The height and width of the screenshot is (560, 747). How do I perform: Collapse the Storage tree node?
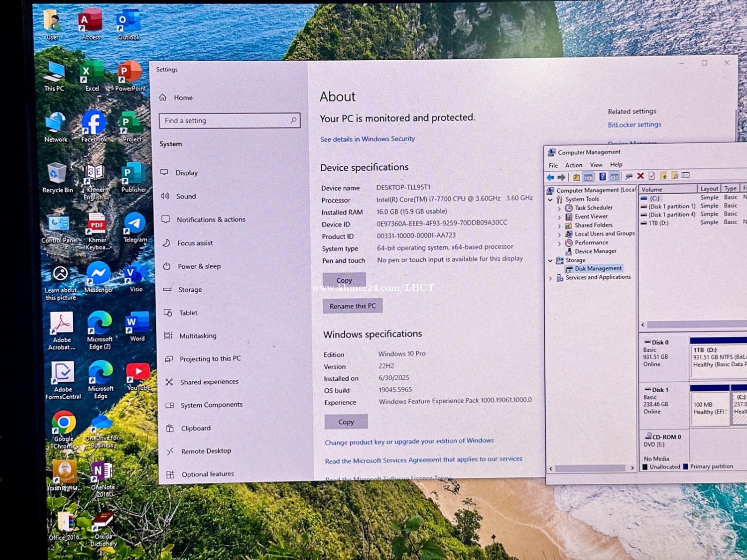[550, 261]
